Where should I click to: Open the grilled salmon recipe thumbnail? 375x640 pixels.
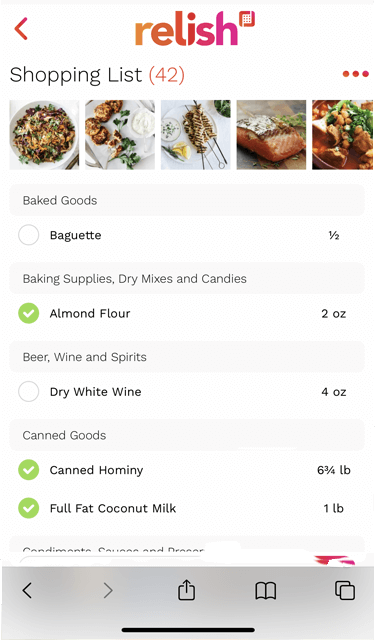[x=271, y=135]
